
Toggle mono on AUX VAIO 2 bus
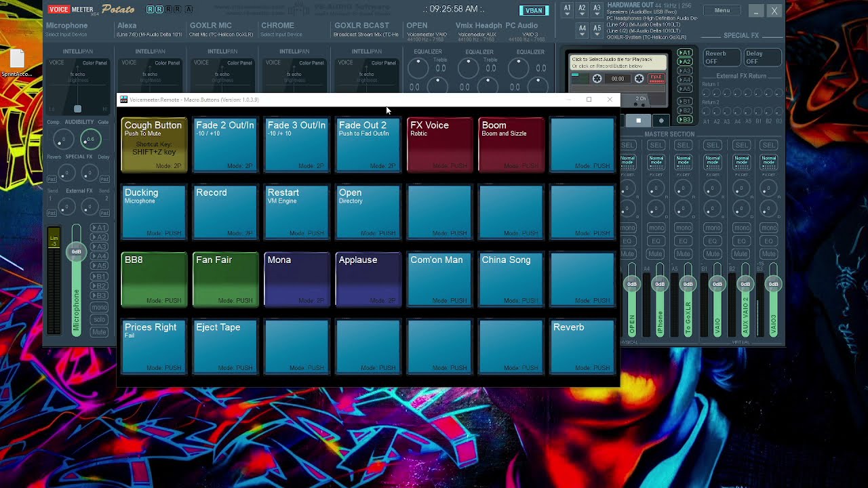tap(741, 228)
